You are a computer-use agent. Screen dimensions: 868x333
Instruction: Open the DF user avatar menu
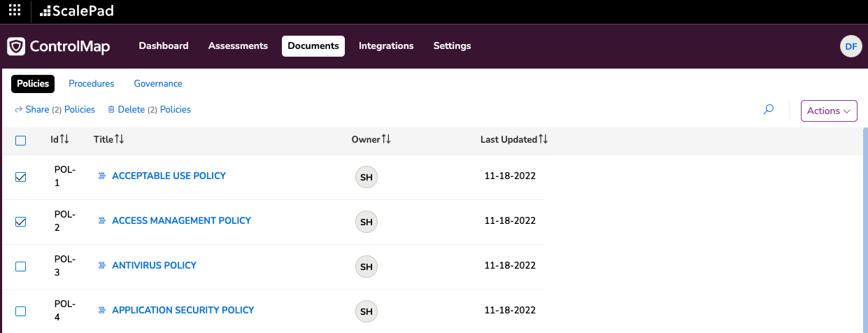(x=851, y=46)
